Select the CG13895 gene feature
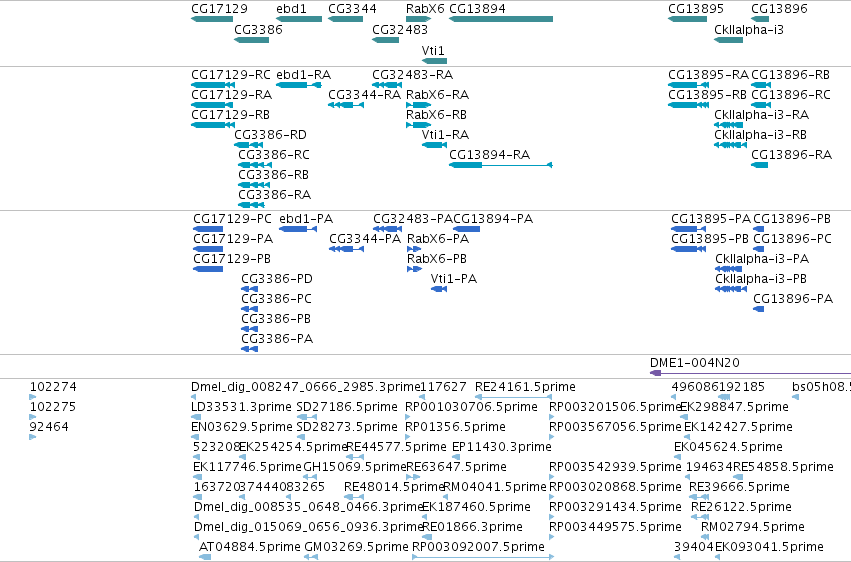851x562 pixels. point(687,19)
